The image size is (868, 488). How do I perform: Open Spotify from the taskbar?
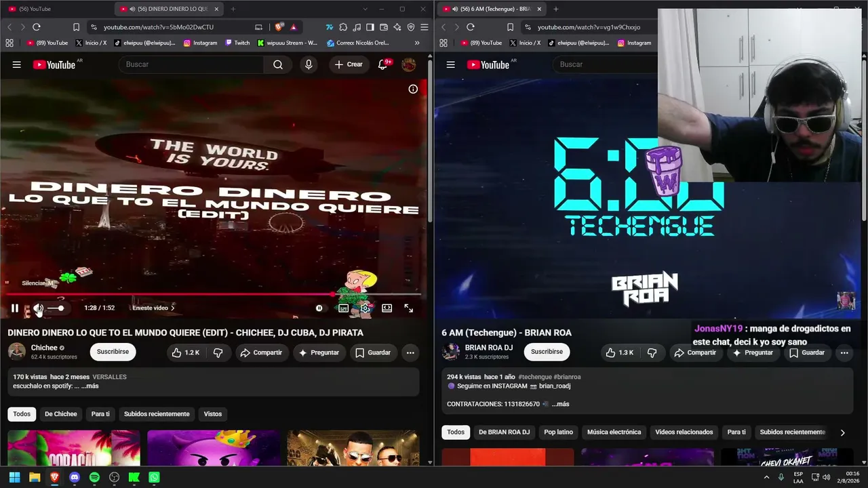[94, 477]
